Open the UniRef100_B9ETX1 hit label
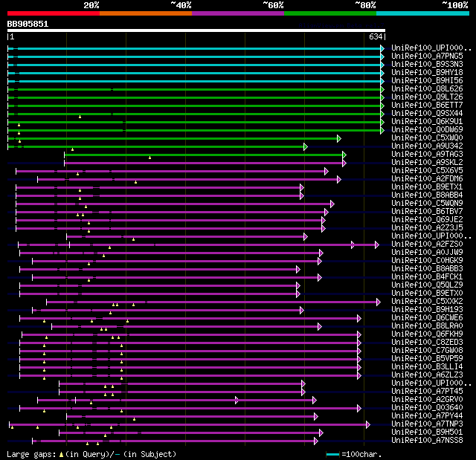 click(427, 187)
